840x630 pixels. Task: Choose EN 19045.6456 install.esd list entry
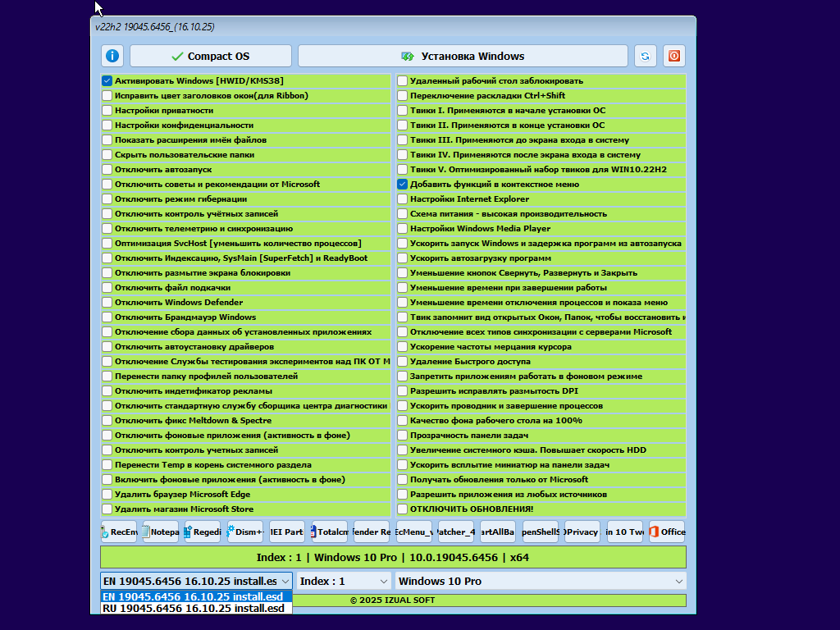pyautogui.click(x=196, y=596)
